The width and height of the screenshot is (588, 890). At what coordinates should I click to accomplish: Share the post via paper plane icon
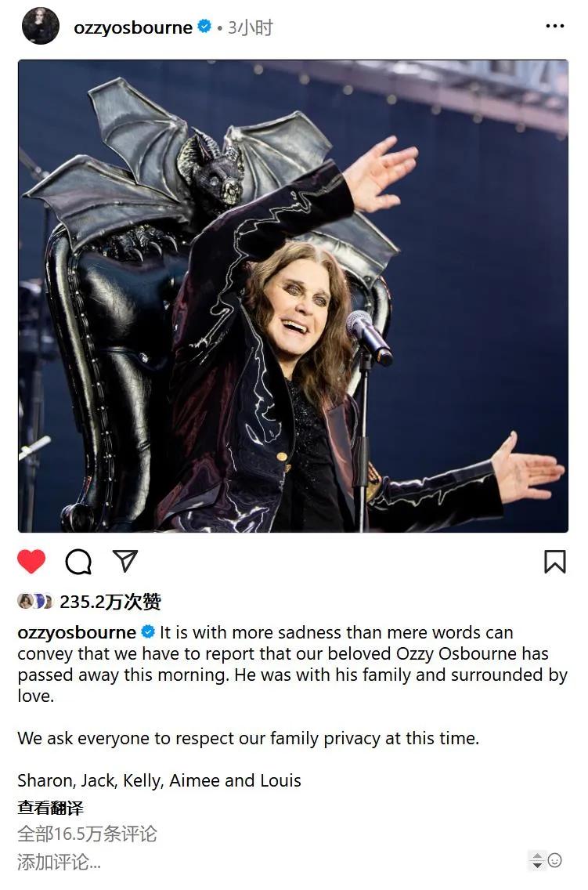125,561
